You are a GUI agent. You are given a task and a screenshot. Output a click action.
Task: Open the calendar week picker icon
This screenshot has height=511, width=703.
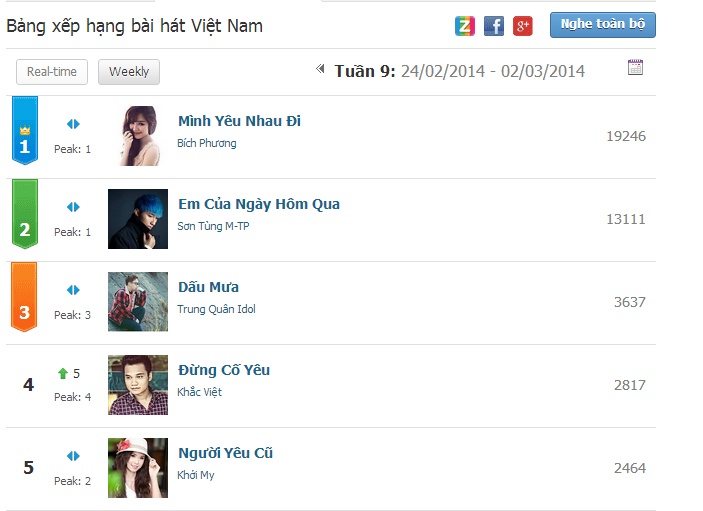coord(635,67)
